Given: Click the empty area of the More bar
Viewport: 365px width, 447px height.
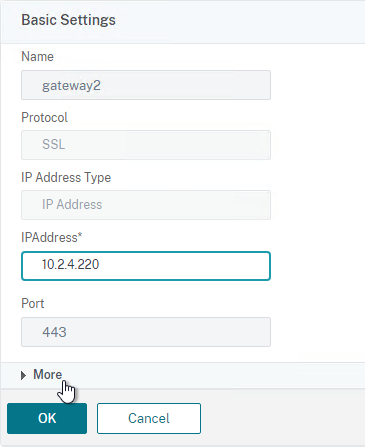Looking at the screenshot, I should click(213, 375).
